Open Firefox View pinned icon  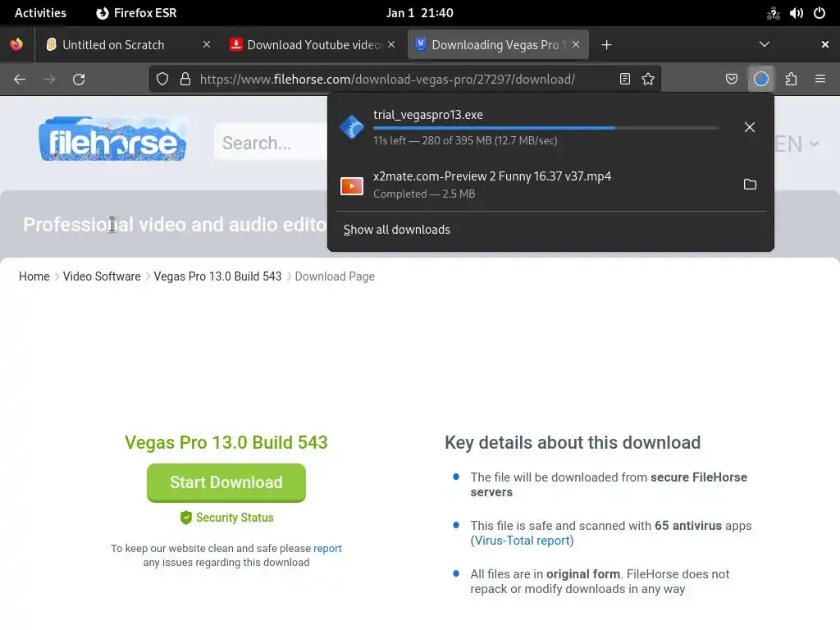pyautogui.click(x=16, y=44)
